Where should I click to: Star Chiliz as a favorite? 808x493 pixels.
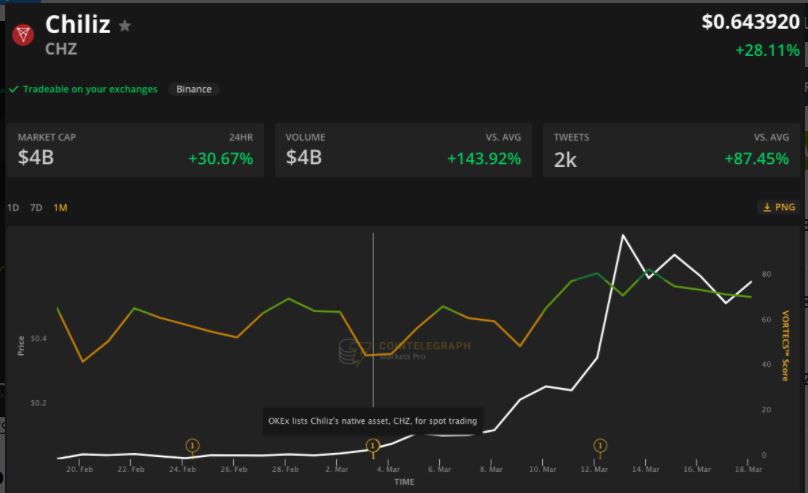click(x=125, y=27)
